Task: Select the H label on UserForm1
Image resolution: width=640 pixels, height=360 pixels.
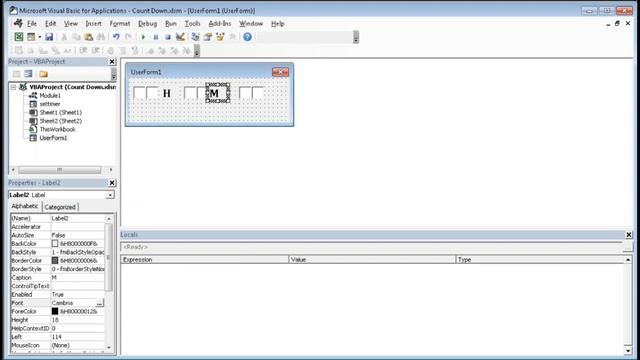Action: [x=167, y=93]
